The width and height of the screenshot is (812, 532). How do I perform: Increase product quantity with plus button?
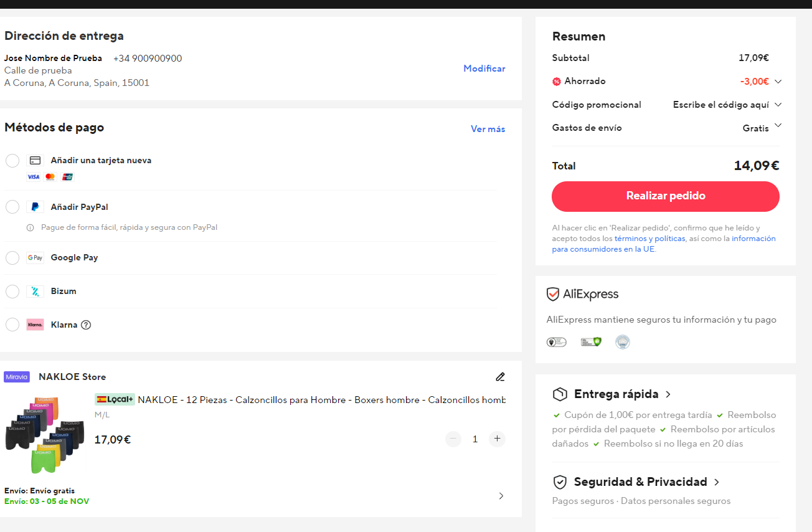(497, 439)
